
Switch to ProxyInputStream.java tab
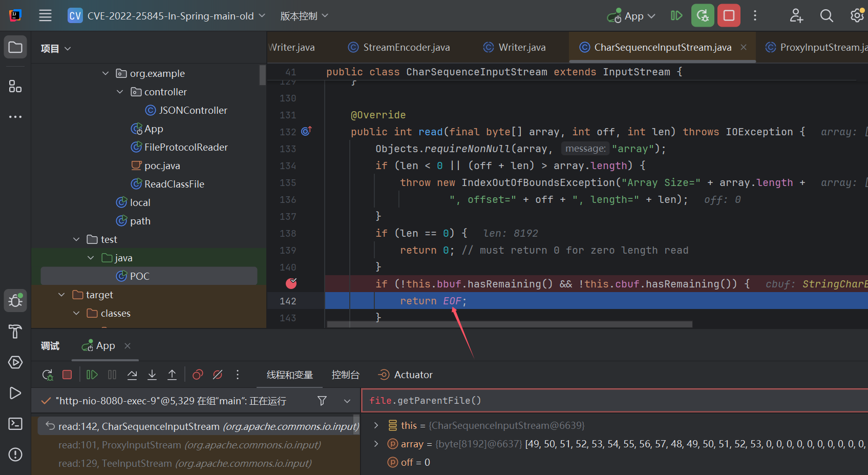pyautogui.click(x=816, y=47)
